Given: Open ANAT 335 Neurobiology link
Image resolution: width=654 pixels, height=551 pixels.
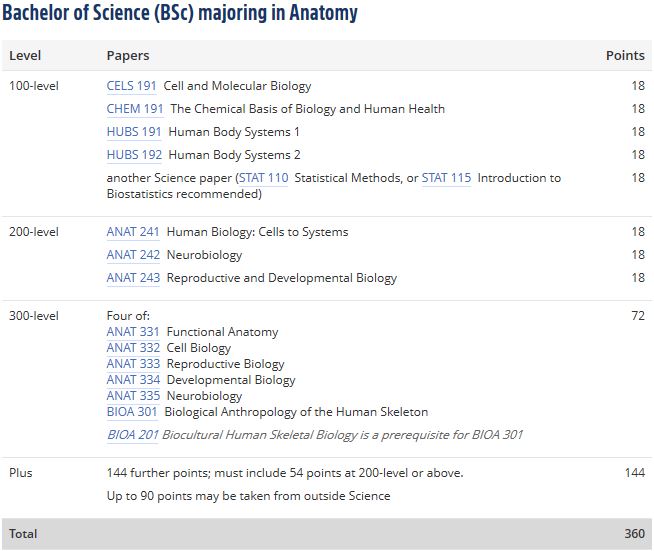Looking at the screenshot, I should point(133,395).
